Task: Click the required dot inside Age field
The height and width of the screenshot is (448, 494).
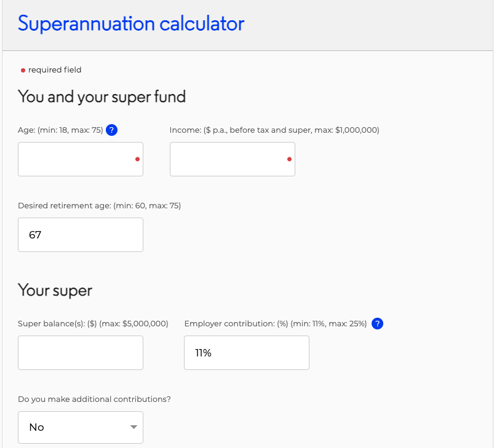Action: point(137,160)
